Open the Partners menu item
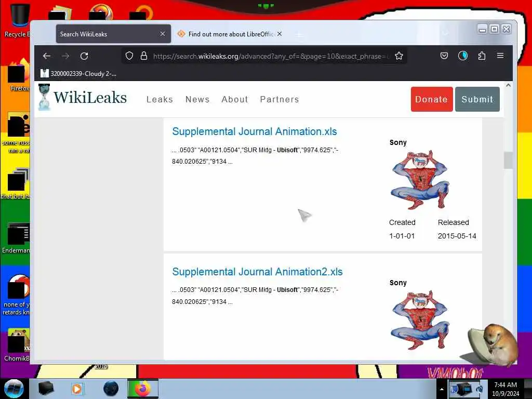The image size is (532, 399). pos(280,99)
